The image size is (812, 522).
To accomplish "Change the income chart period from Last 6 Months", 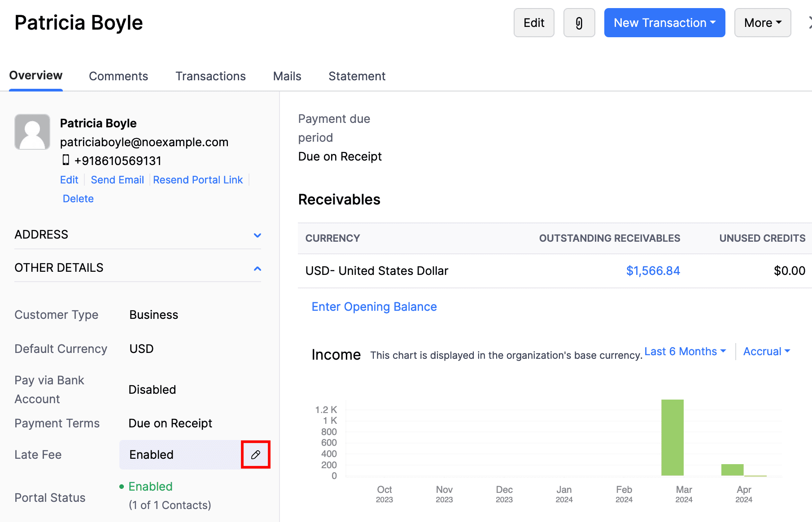I will click(685, 351).
